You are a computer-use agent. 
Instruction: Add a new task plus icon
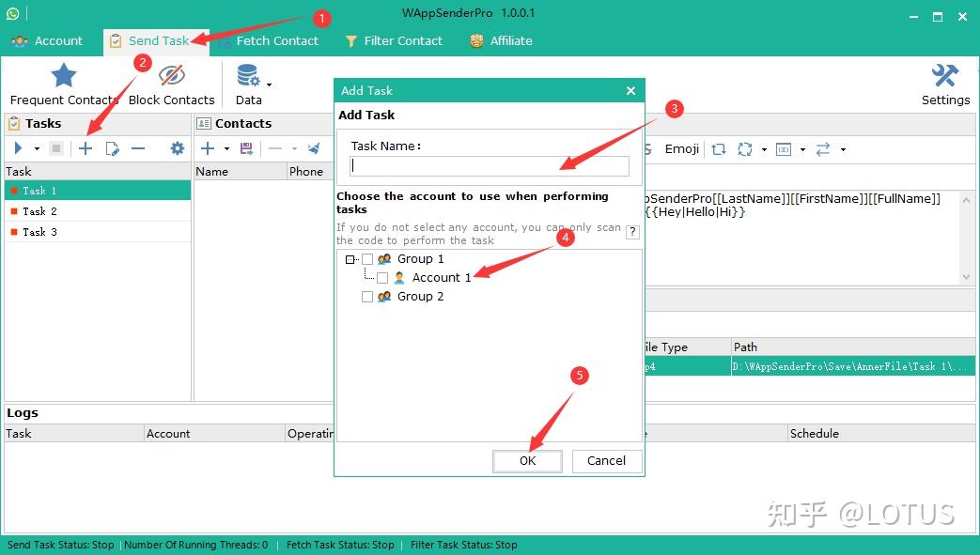pyautogui.click(x=86, y=148)
